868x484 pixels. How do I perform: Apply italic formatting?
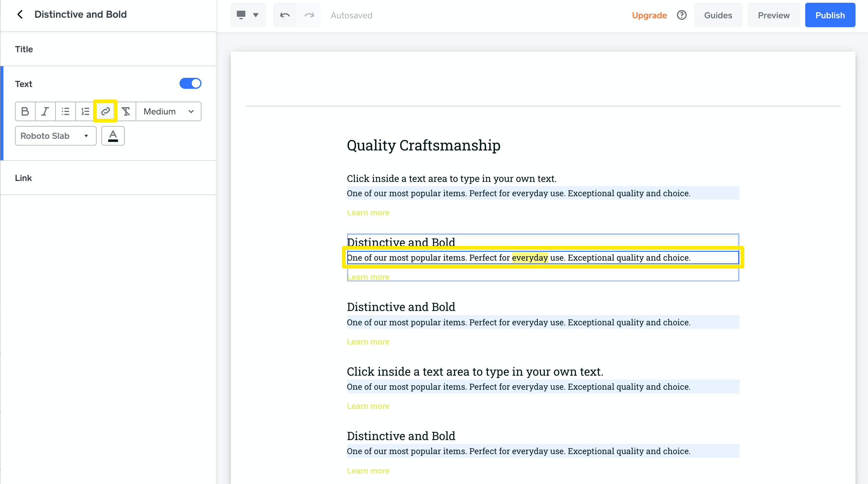45,111
